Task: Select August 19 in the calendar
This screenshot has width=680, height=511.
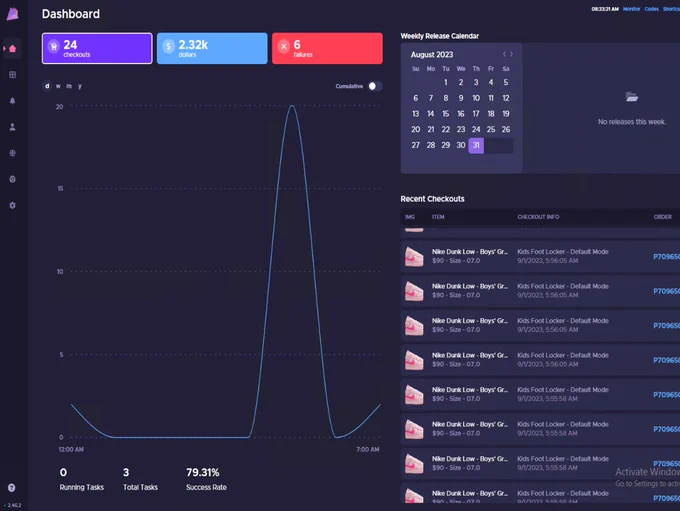Action: coord(506,114)
